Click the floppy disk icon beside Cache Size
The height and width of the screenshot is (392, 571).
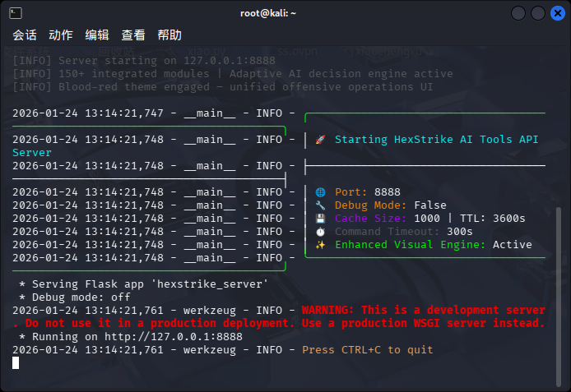pos(320,218)
